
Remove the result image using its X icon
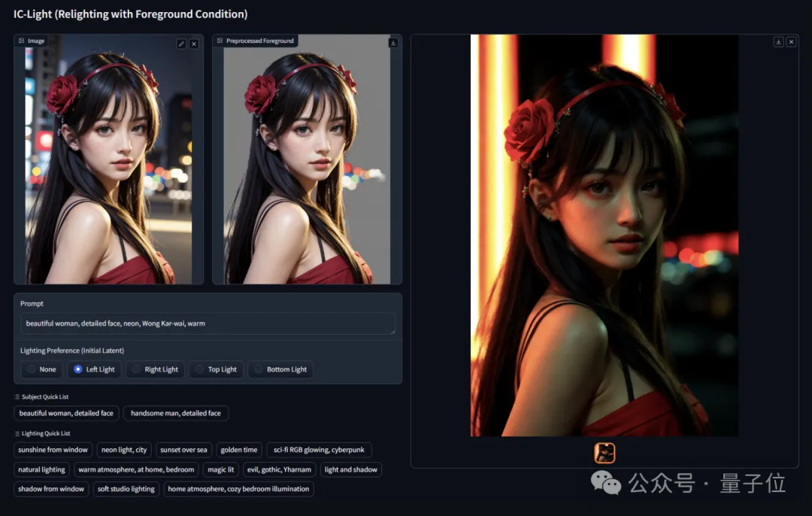pyautogui.click(x=791, y=41)
